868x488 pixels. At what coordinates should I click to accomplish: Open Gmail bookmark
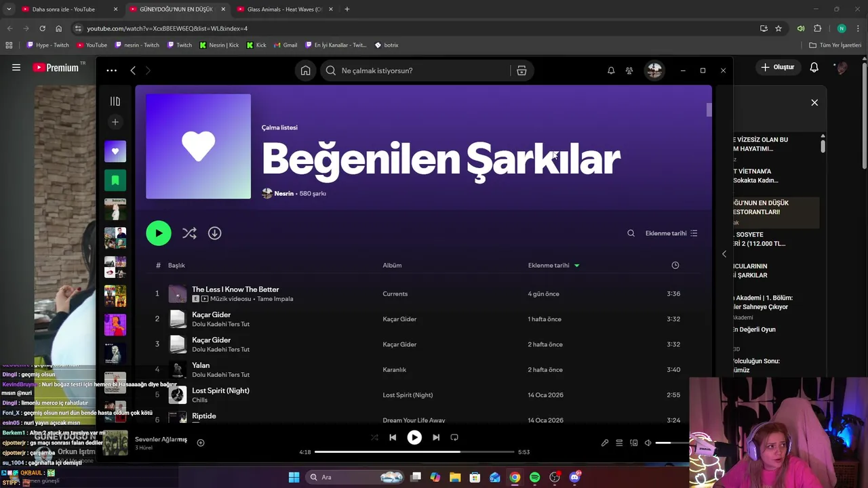coord(285,45)
